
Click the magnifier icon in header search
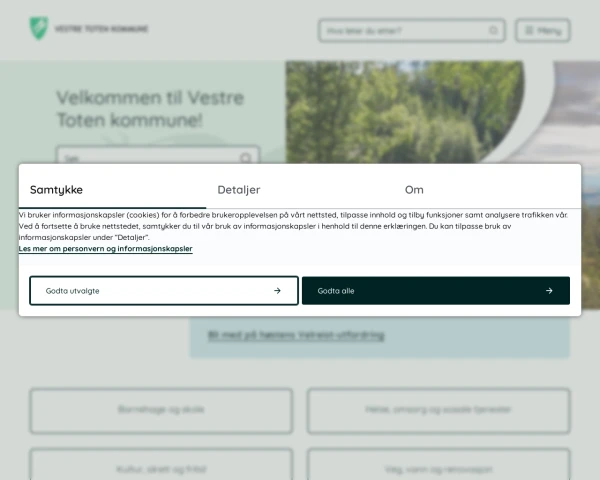pos(494,30)
